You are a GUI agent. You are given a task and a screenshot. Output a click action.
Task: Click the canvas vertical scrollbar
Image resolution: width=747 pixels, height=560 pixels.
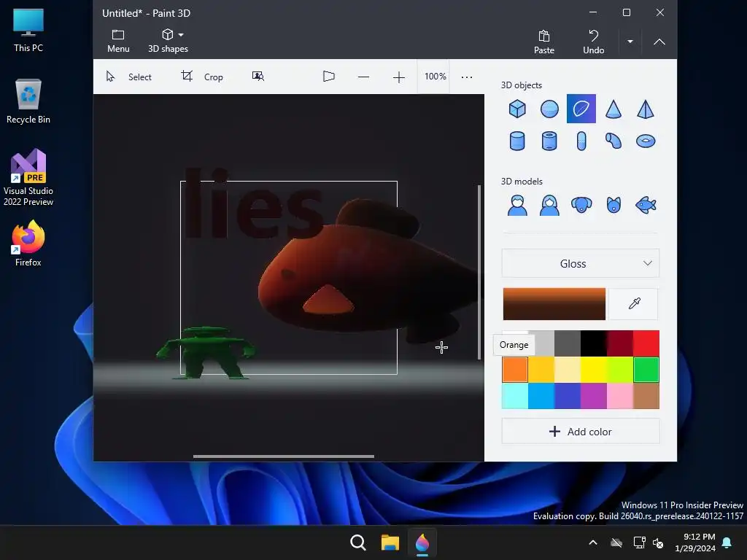click(479, 272)
